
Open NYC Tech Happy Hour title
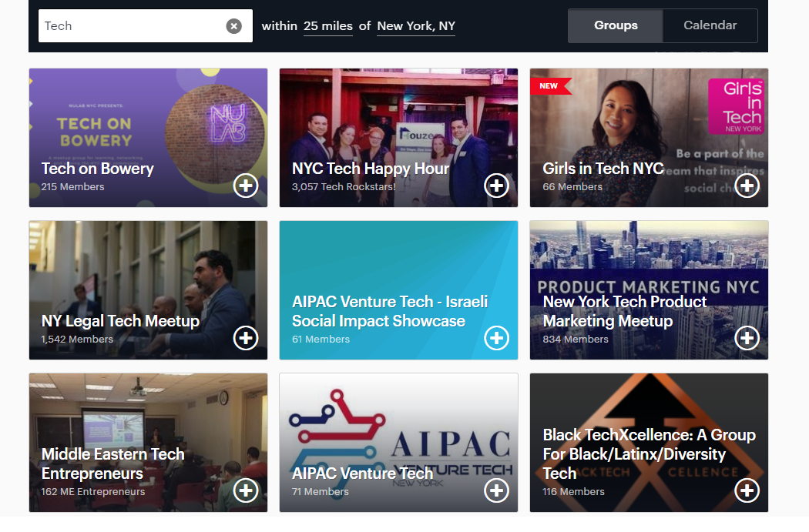tap(371, 169)
